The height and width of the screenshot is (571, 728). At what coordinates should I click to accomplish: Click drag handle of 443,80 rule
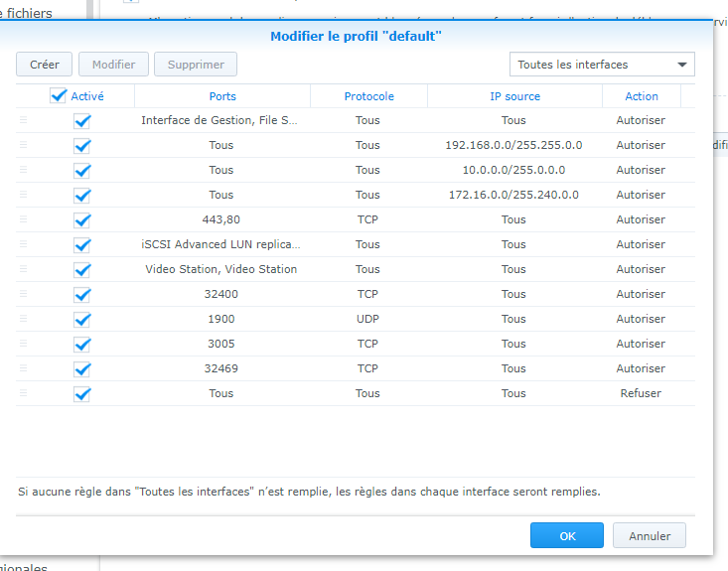(24, 219)
